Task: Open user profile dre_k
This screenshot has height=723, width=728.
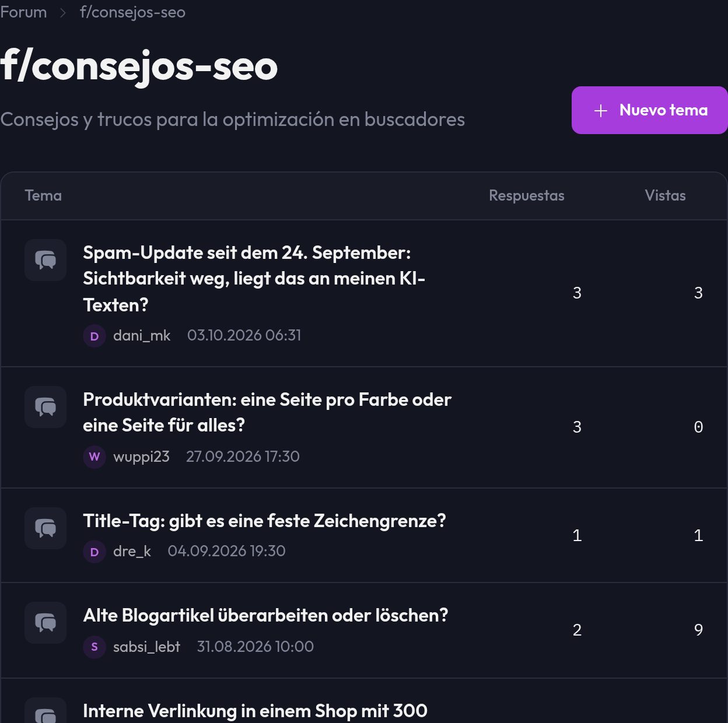Action: tap(132, 551)
